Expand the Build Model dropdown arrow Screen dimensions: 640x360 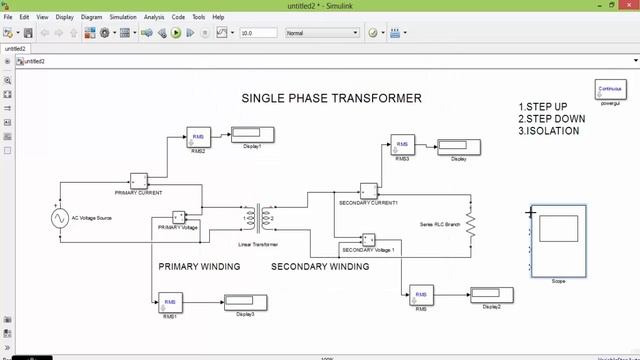(405, 33)
